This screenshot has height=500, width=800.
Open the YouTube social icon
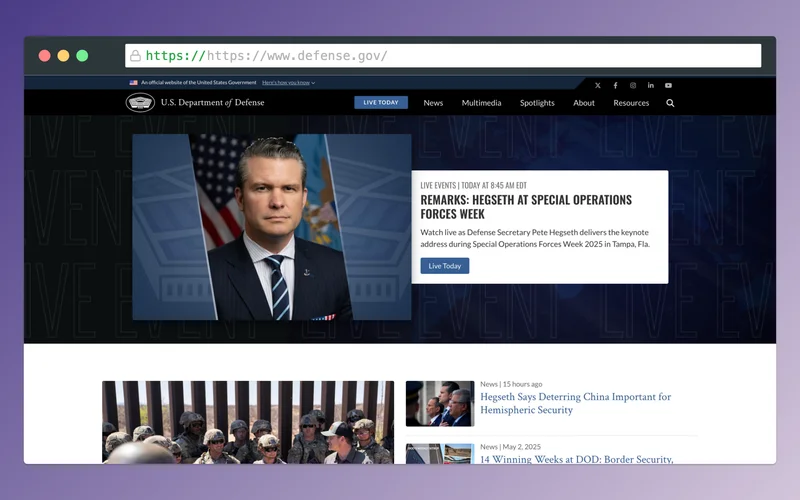(x=668, y=86)
